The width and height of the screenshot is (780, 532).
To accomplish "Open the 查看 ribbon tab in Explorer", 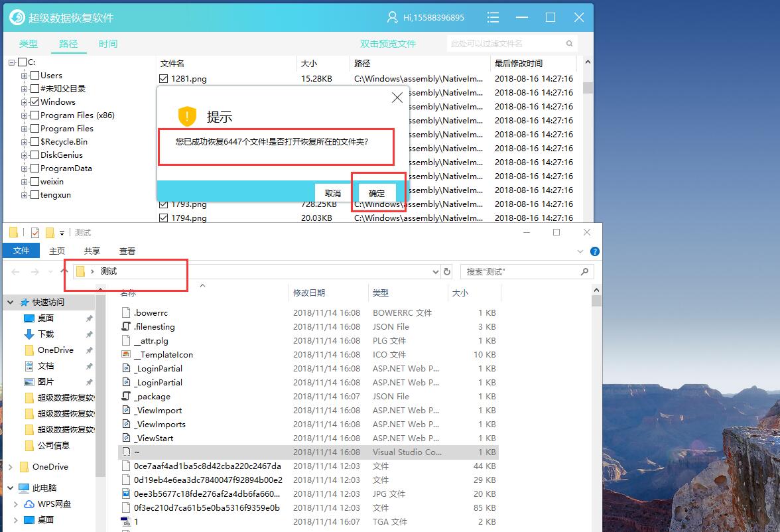I will tap(127, 251).
